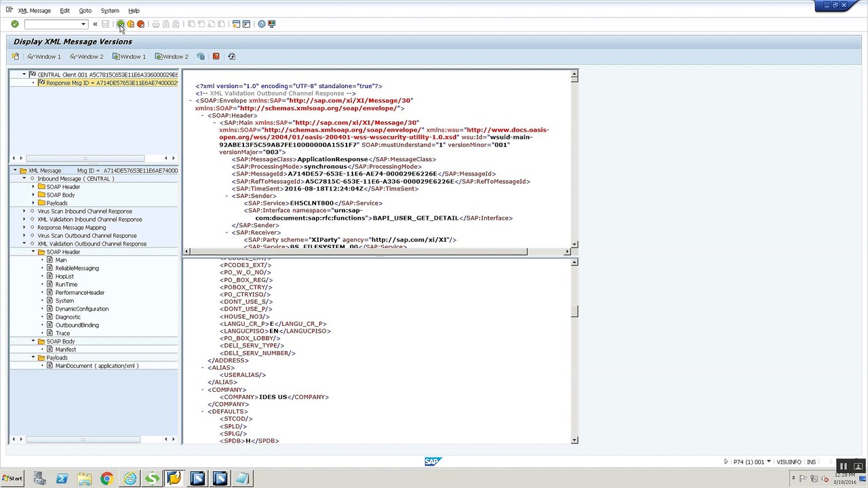Click the green Enter checkmark icon
The width and height of the screenshot is (868, 488).
point(15,24)
